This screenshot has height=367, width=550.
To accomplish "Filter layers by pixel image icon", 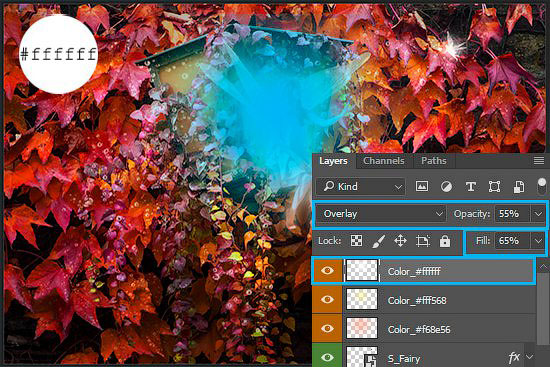I will [x=422, y=186].
